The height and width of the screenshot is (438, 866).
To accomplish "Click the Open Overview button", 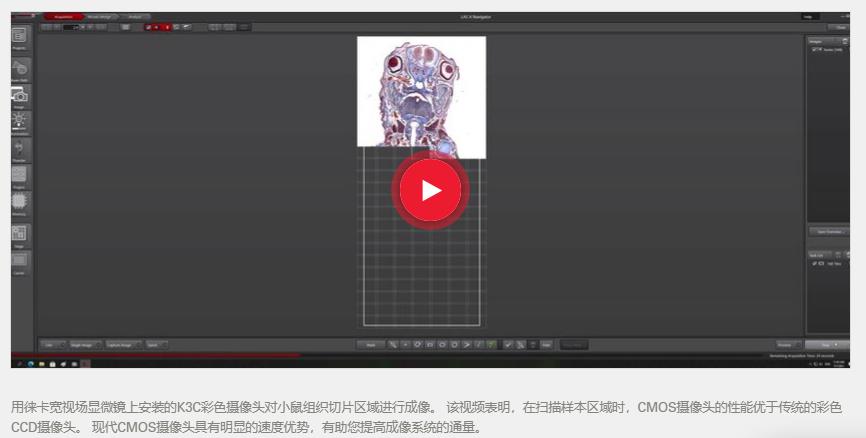I will [x=827, y=231].
